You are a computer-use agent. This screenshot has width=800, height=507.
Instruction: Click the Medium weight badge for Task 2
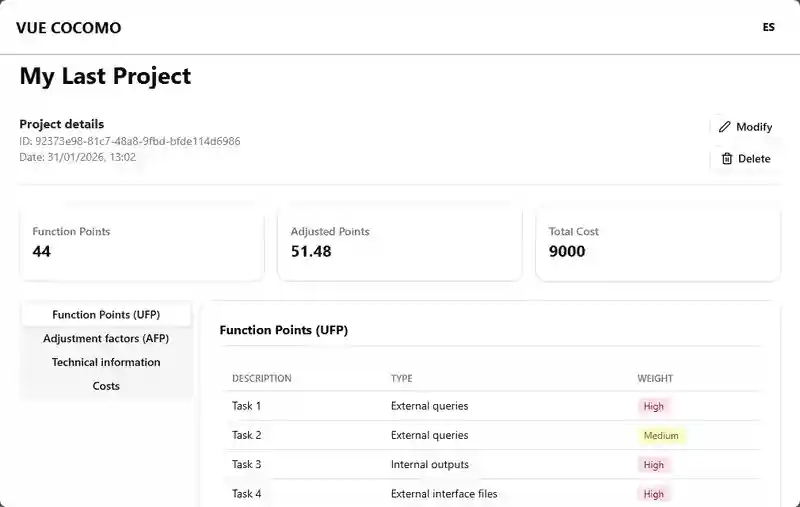coord(661,436)
